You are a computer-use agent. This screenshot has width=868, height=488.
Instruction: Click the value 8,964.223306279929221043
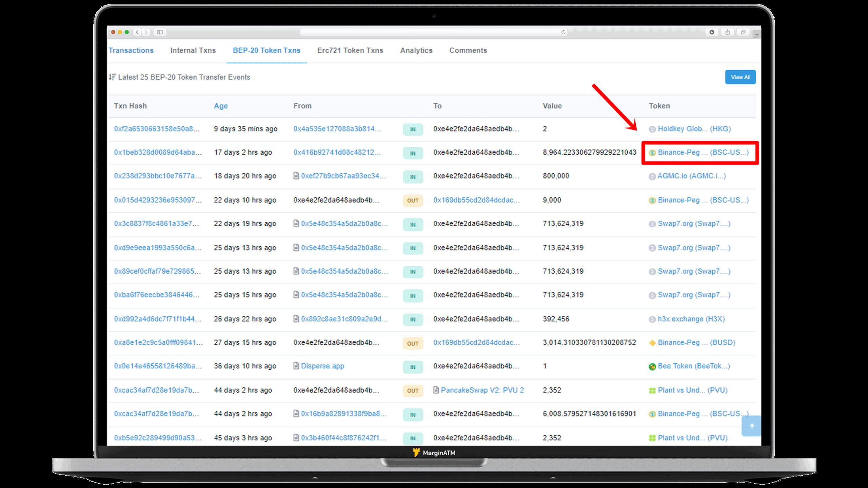click(589, 152)
